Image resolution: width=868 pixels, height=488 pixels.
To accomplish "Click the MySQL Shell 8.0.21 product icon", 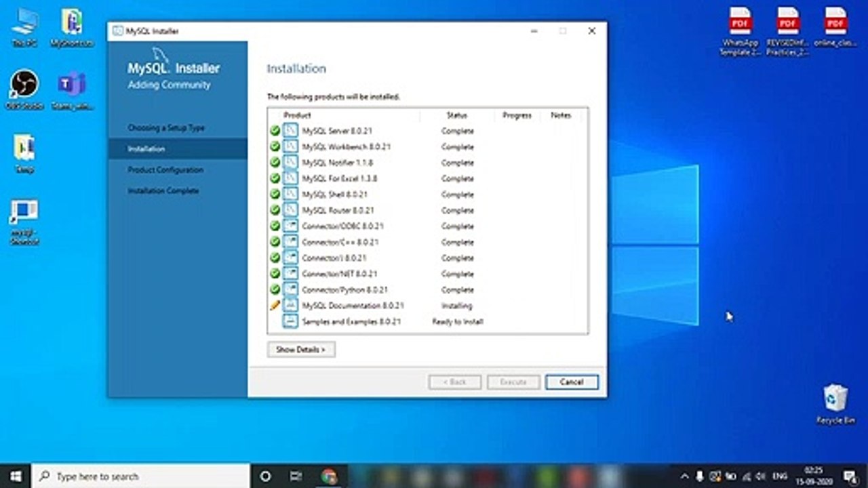I will (x=290, y=195).
